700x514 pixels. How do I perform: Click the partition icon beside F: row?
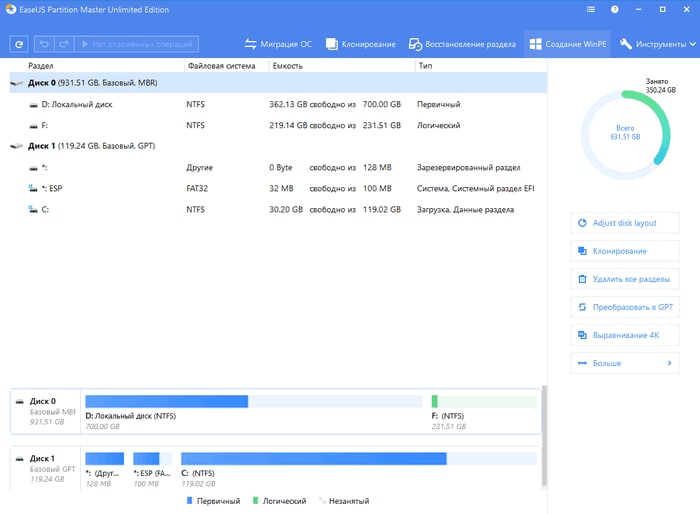[33, 126]
